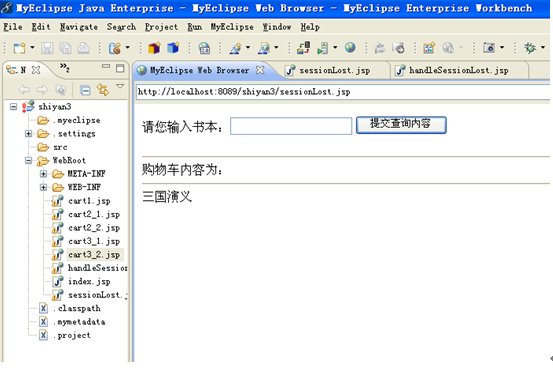Open the Navigate menu

(79, 27)
